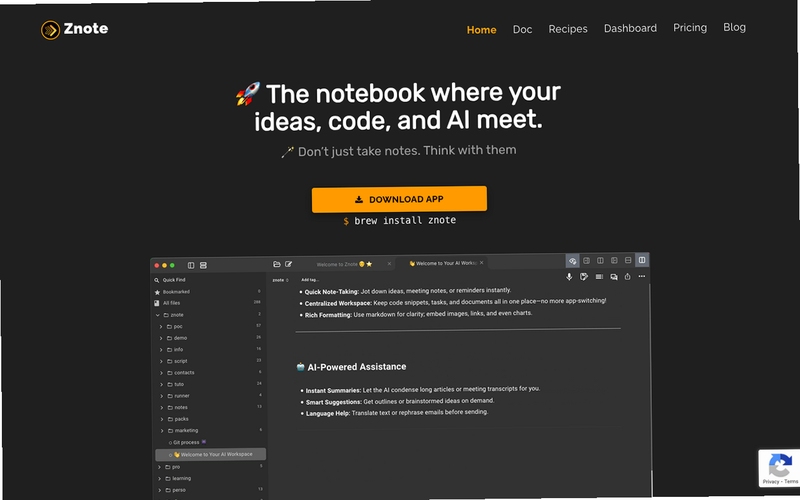
Task: Open the Blog link
Action: point(734,27)
